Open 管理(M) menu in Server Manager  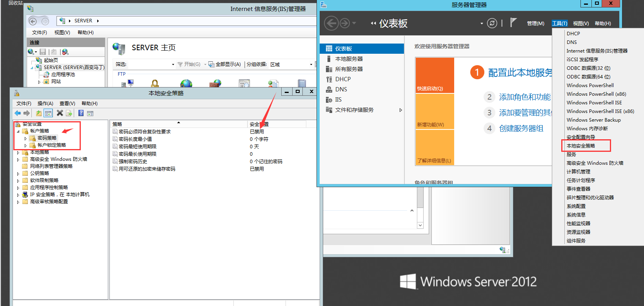click(x=535, y=24)
